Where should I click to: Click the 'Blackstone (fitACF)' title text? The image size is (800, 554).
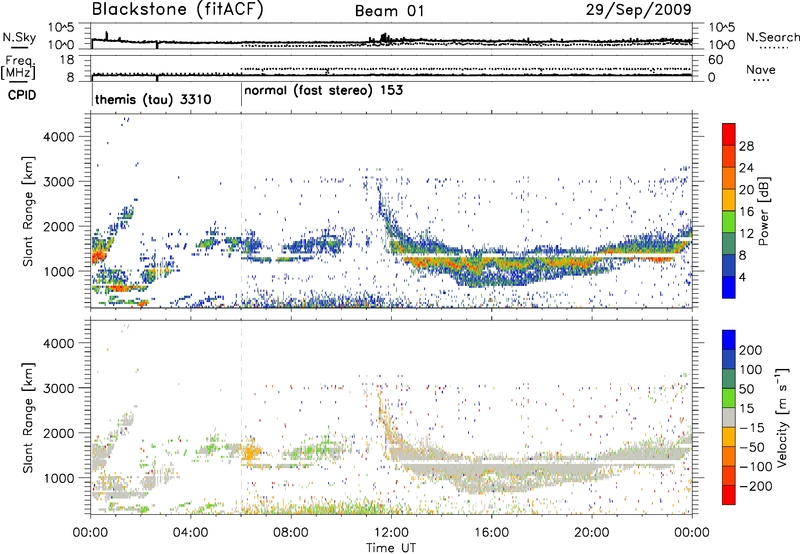point(178,10)
